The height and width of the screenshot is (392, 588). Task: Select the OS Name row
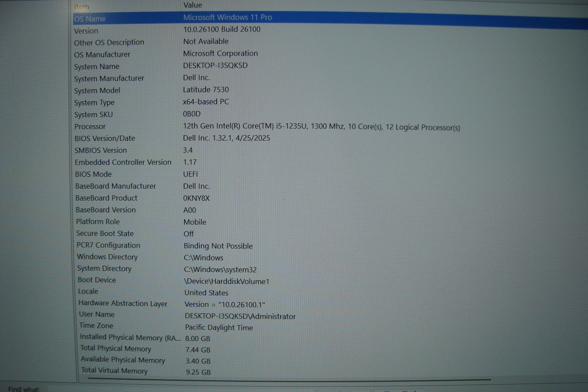[90, 19]
